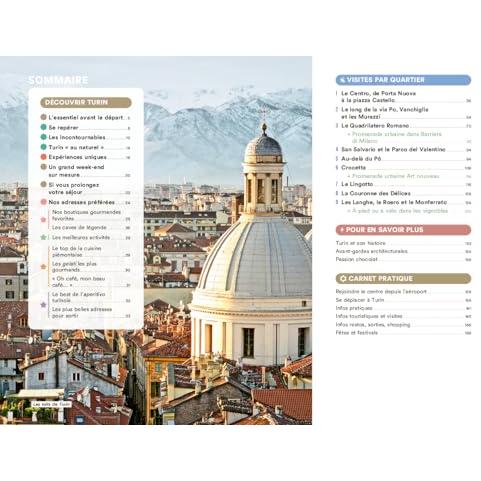Click the green bullet beside Se repérer
The height and width of the screenshot is (481, 481).
[x=43, y=127]
